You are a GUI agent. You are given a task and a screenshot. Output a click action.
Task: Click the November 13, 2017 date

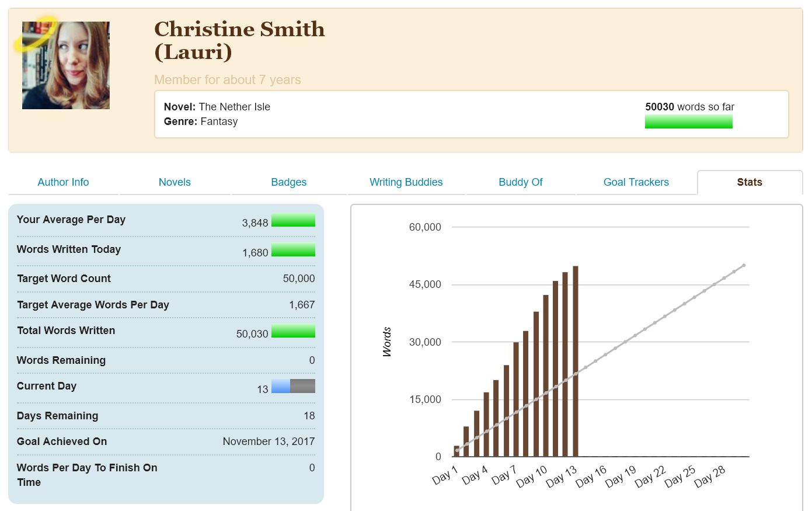pos(269,442)
